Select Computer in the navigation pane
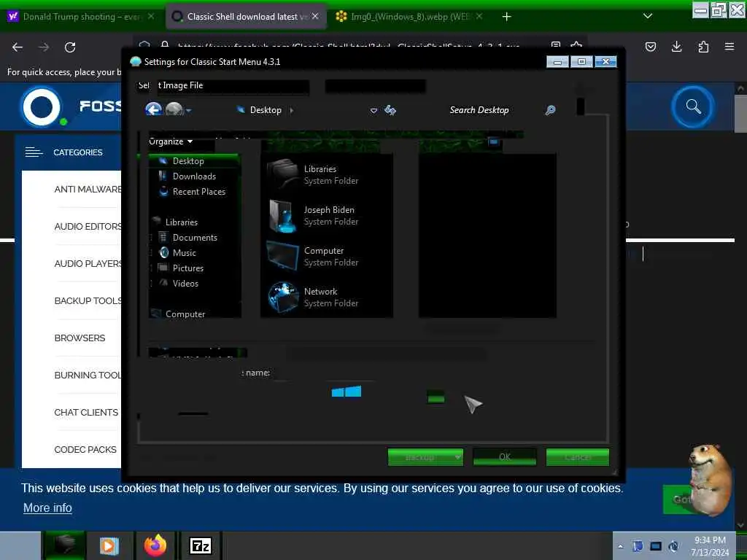 pyautogui.click(x=185, y=314)
